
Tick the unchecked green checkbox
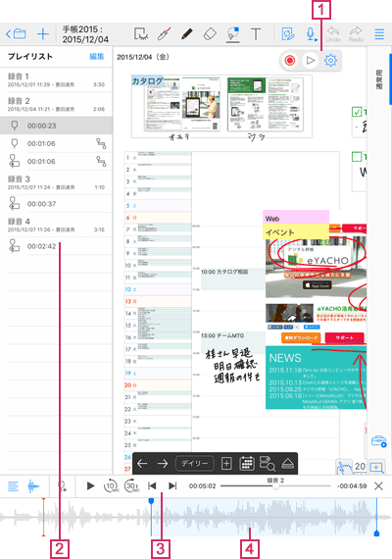pyautogui.click(x=357, y=157)
